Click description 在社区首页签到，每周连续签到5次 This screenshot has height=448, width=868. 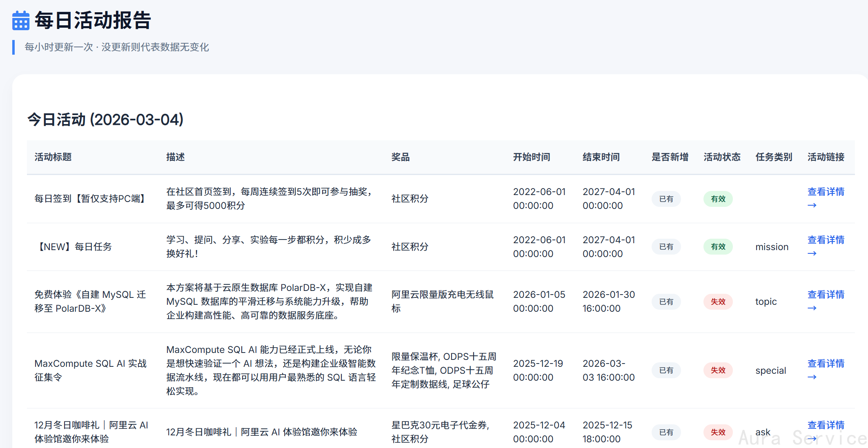pyautogui.click(x=269, y=199)
